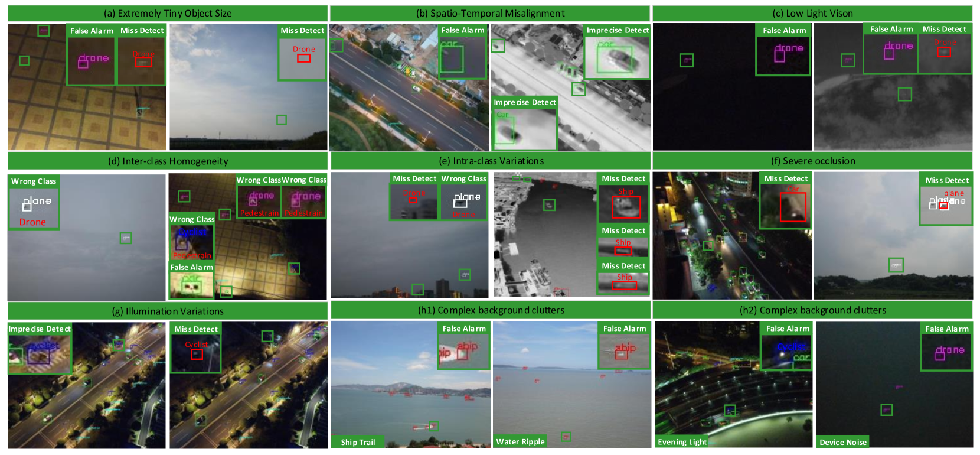Viewport: 980px width, 455px height.
Task: Click the "(h2) Complex background clutters" header
Action: (x=812, y=310)
